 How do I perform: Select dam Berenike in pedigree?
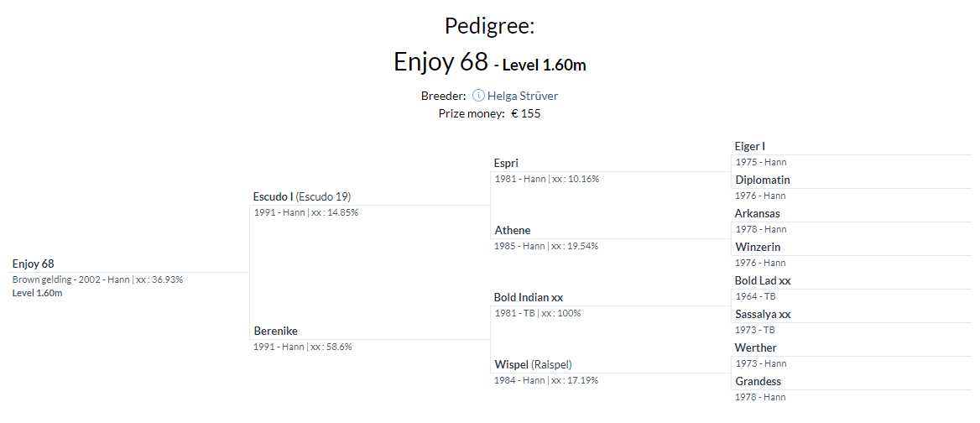[x=276, y=331]
